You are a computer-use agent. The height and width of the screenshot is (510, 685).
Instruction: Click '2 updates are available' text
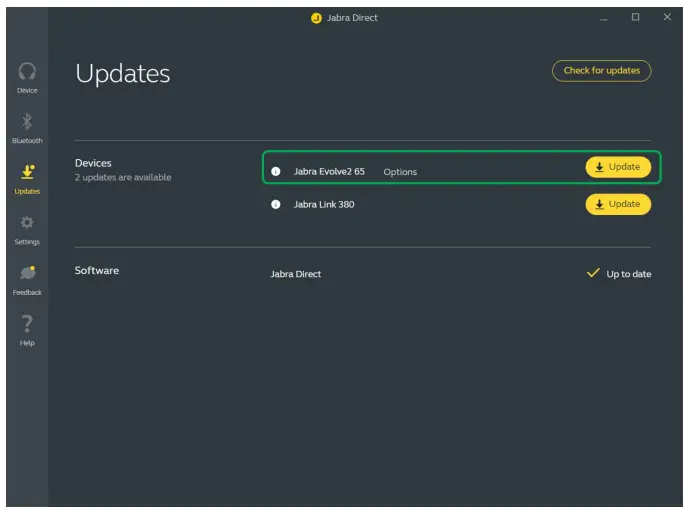(x=123, y=177)
